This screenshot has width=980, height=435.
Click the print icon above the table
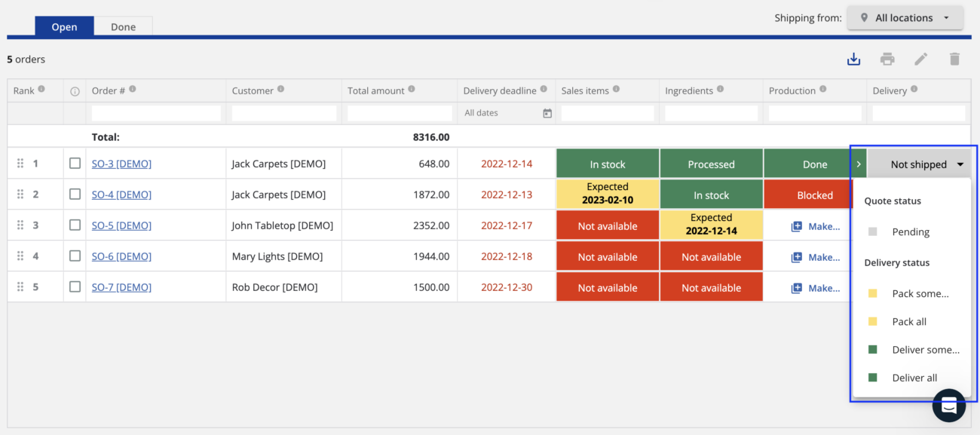[x=887, y=58]
